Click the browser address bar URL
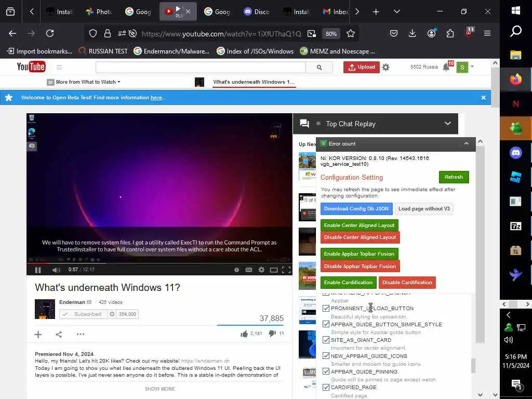 221,34
